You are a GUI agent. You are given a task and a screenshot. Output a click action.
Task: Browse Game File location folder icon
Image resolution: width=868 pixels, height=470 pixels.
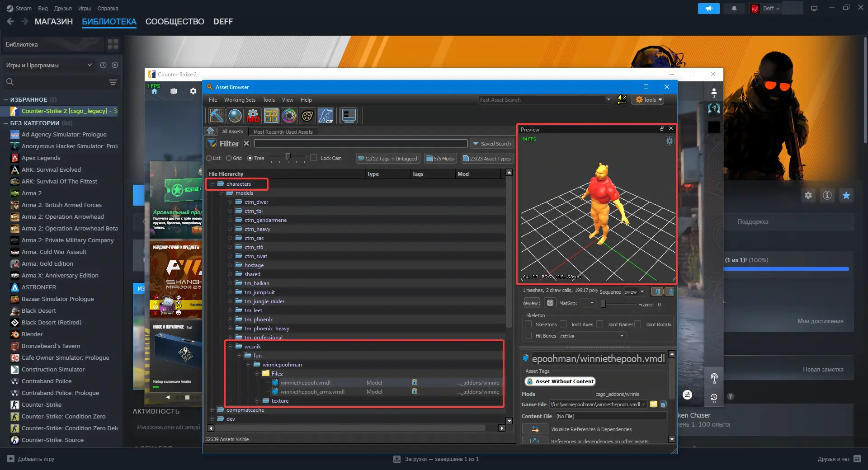[654, 404]
